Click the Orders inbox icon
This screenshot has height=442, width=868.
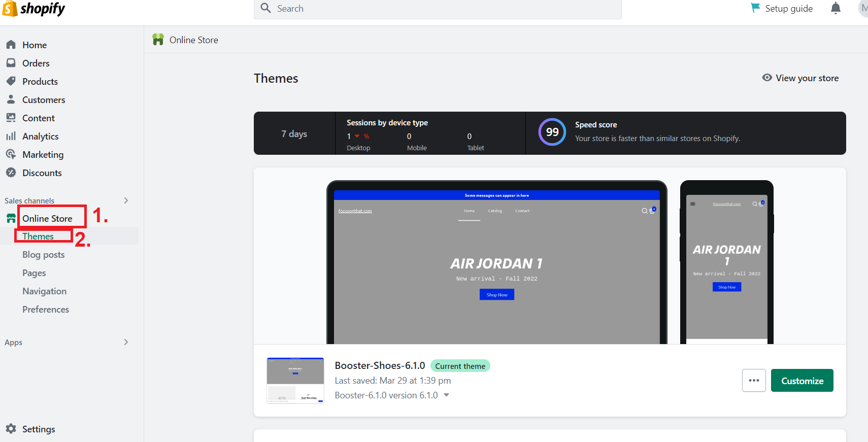pos(11,63)
